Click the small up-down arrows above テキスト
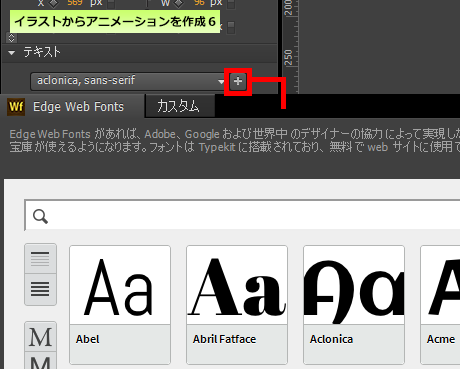 [11, 38]
